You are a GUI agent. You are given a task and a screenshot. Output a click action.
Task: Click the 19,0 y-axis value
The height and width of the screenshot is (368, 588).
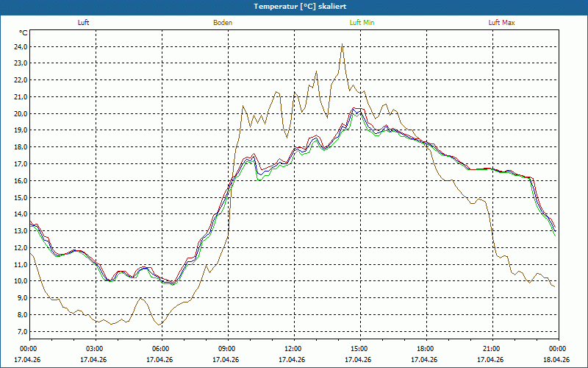pyautogui.click(x=21, y=130)
